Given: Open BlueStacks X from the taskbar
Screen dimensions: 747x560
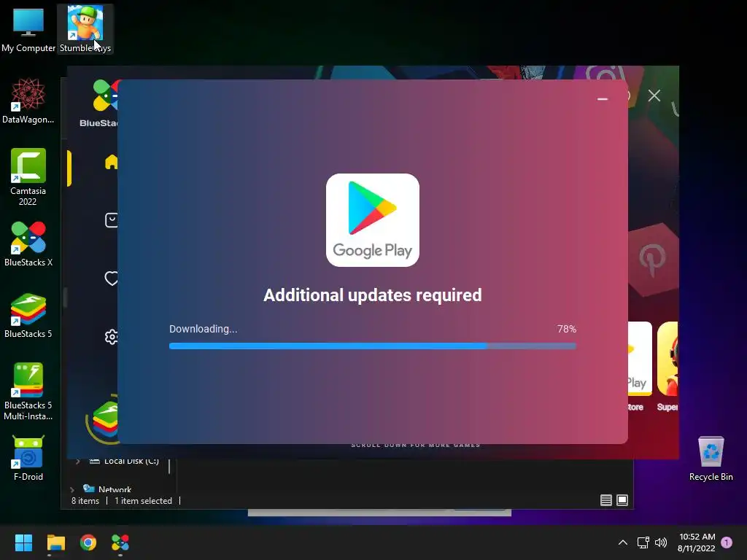Looking at the screenshot, I should click(x=120, y=542).
